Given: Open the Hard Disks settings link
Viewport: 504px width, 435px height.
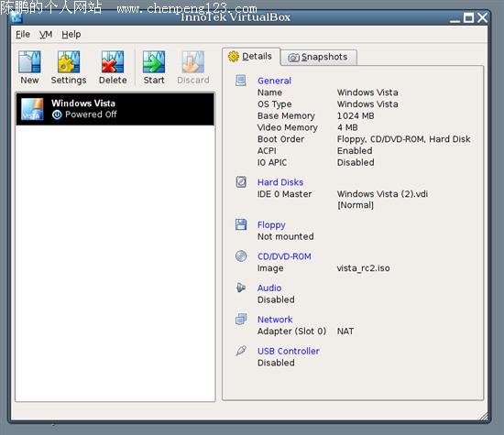Looking at the screenshot, I should click(280, 182).
